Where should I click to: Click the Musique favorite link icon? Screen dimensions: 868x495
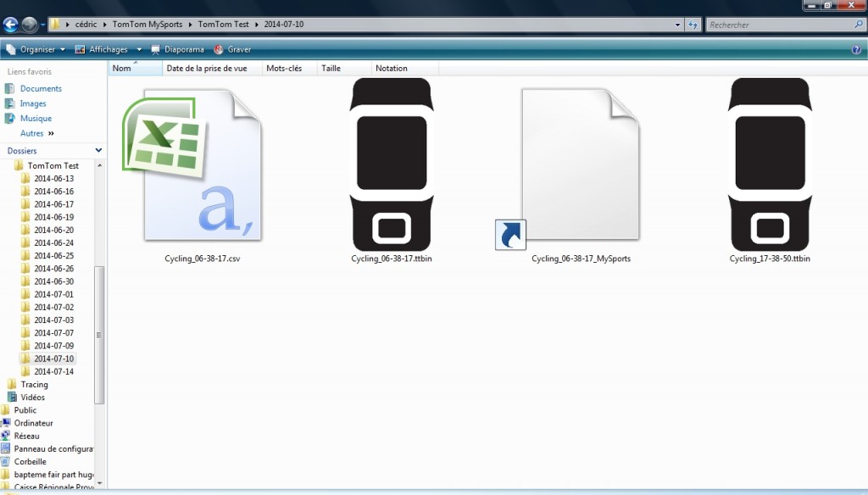point(9,119)
